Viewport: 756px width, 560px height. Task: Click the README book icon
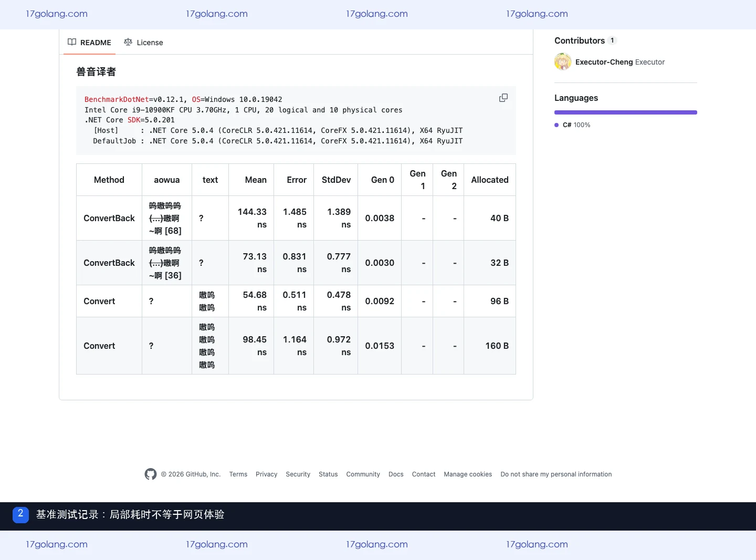72,42
